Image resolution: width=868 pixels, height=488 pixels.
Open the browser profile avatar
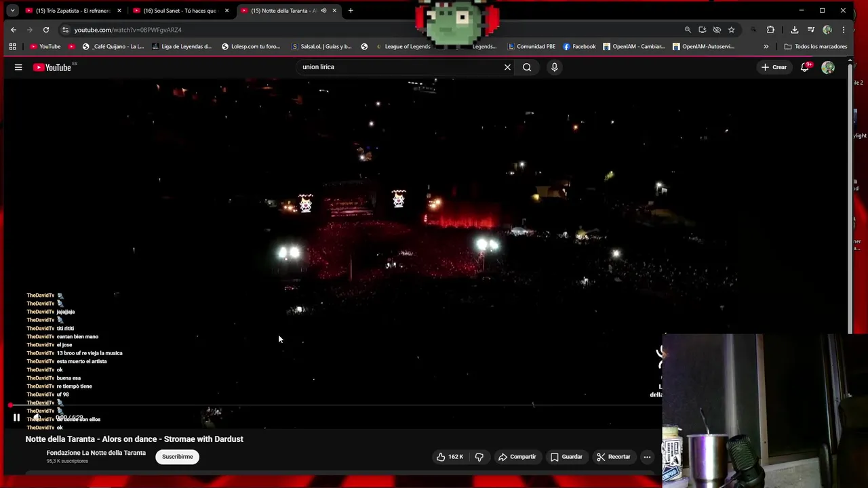tap(827, 30)
